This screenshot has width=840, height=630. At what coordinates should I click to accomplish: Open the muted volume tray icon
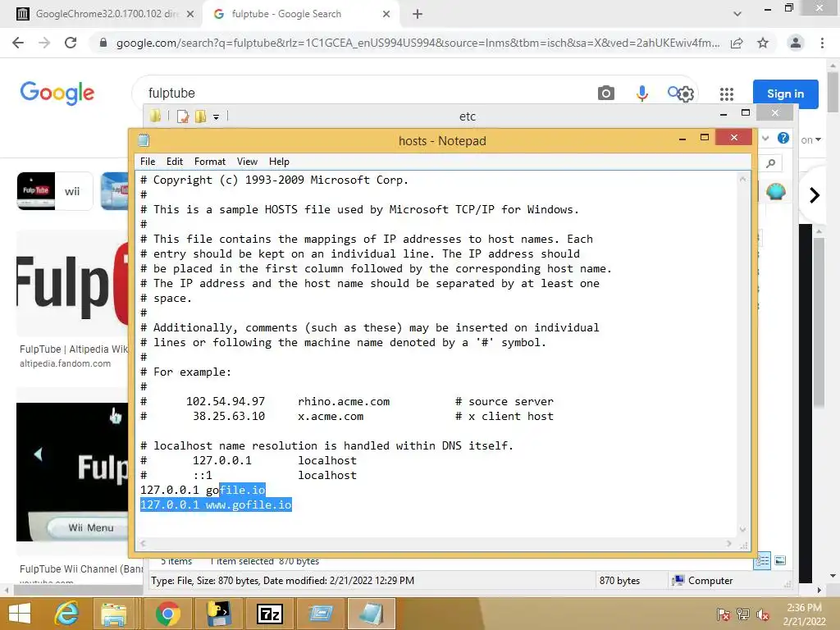coord(763,614)
